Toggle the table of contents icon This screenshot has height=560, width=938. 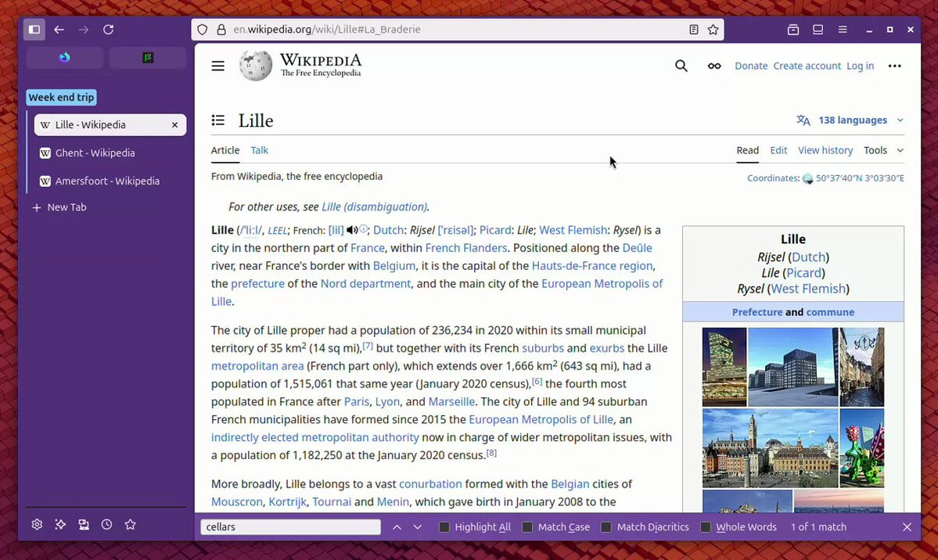click(217, 120)
